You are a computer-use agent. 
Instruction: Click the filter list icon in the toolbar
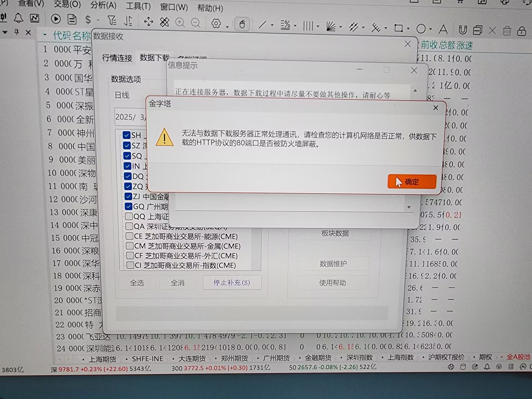(x=112, y=20)
